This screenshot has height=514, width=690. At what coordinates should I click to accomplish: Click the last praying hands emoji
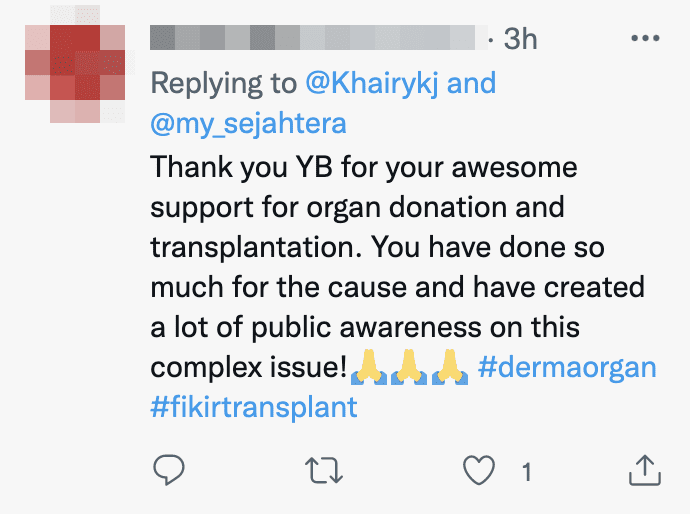click(x=450, y=367)
